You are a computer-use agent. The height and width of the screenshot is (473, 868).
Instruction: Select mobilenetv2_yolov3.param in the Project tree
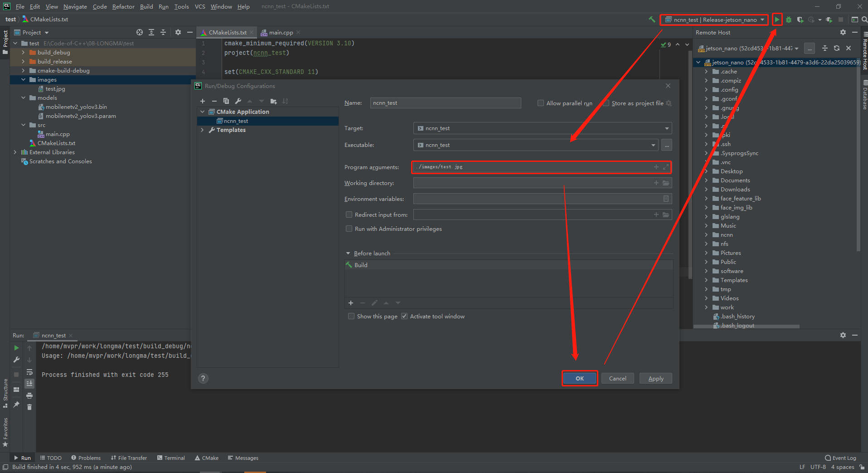[x=80, y=116]
